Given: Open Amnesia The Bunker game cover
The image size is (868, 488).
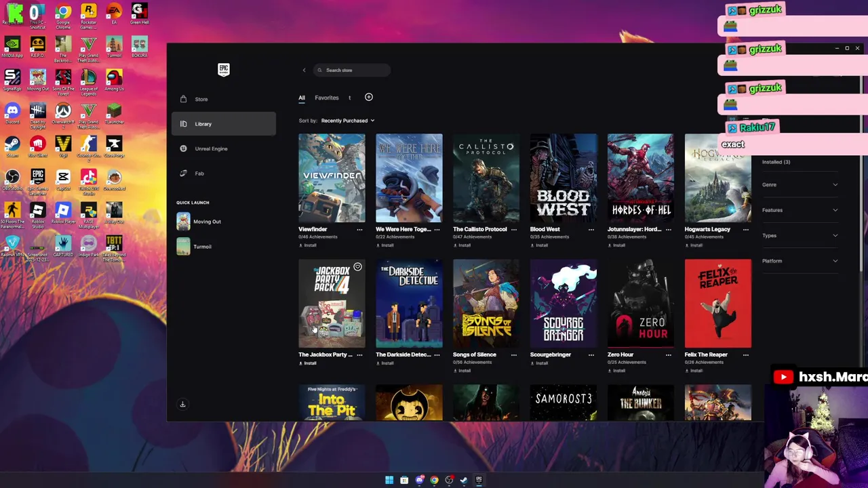Looking at the screenshot, I should pos(641,403).
